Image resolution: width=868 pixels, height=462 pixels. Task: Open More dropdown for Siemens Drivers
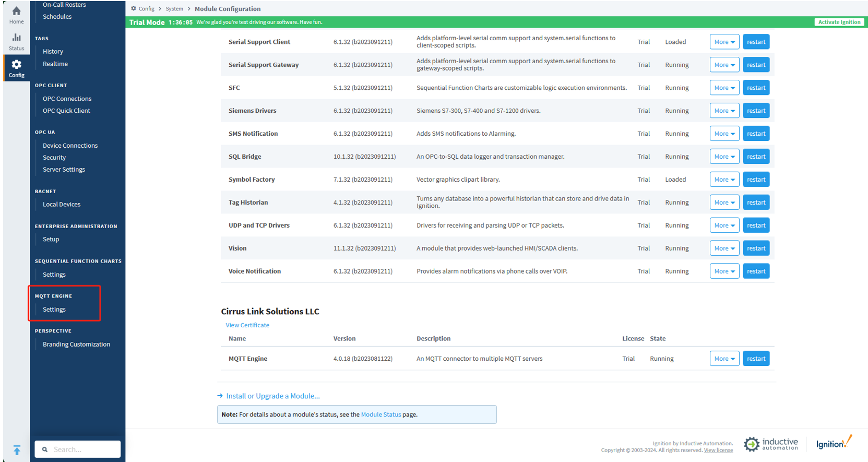[724, 111]
